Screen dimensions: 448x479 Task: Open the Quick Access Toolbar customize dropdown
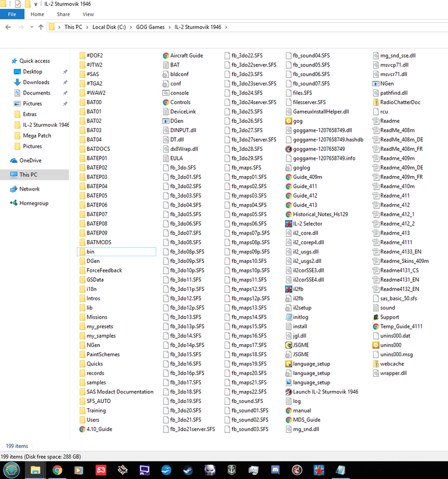[x=36, y=4]
